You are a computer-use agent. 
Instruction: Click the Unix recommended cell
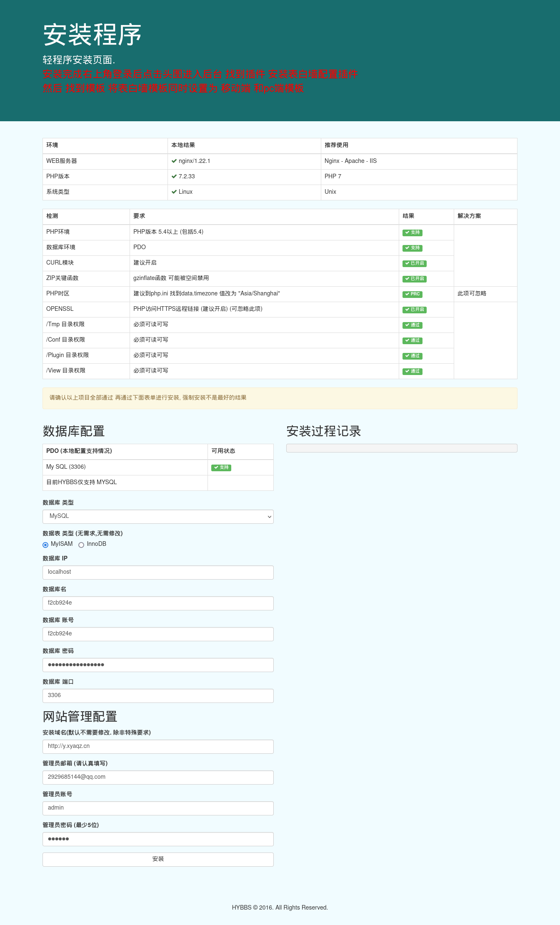click(419, 192)
